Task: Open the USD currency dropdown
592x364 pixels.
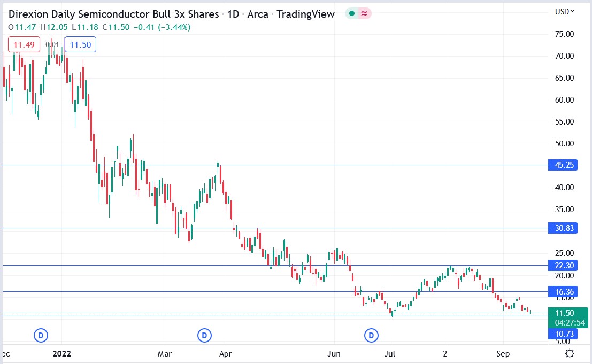Action: coord(564,12)
